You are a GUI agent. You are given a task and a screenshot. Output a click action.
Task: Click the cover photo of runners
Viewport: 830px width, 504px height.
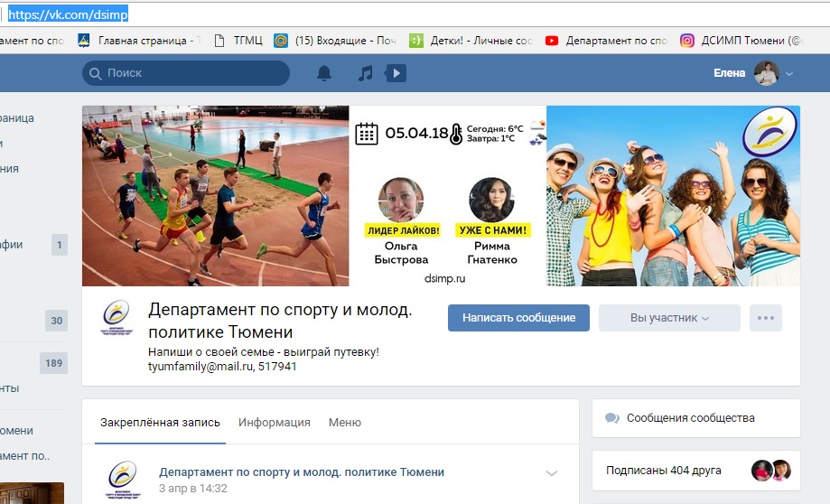coord(216,196)
